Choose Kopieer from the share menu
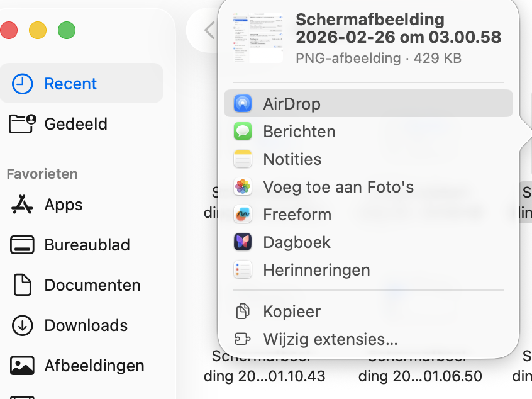Screen dimensions: 532x399 [291, 312]
